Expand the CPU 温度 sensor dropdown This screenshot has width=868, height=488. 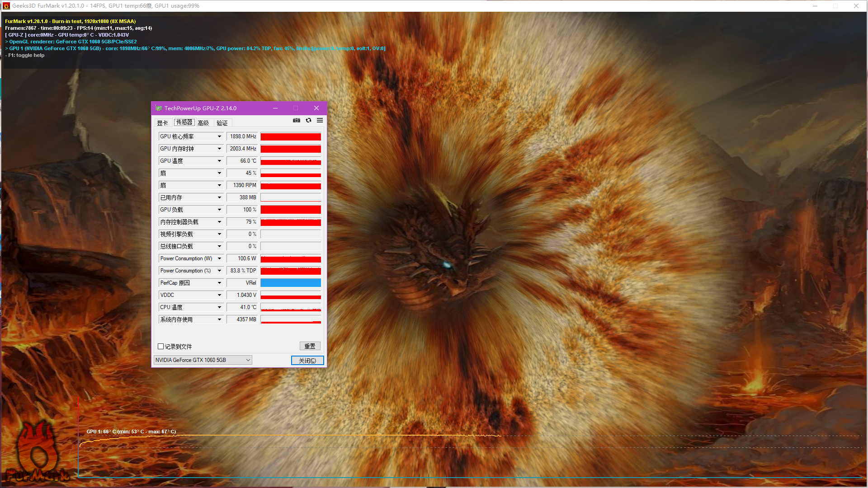(220, 307)
